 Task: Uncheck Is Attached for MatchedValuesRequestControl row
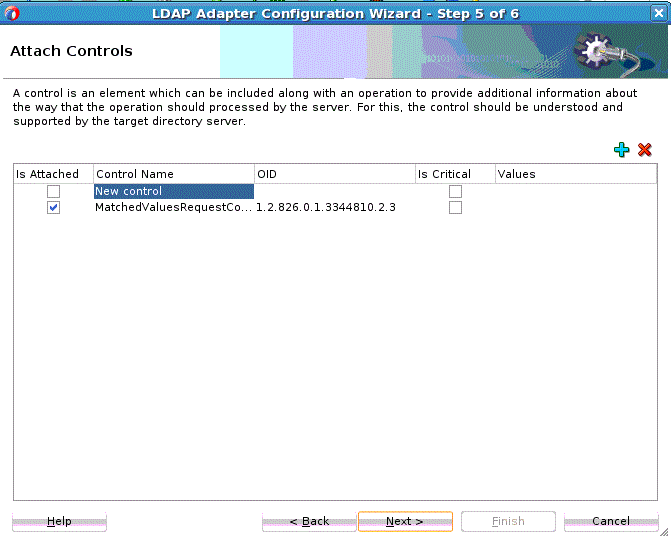pos(53,208)
